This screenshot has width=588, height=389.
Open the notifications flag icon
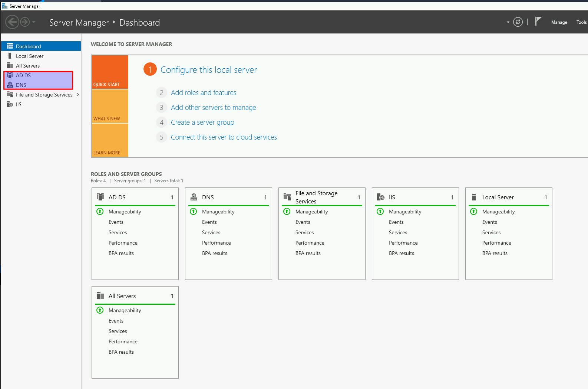pos(538,22)
